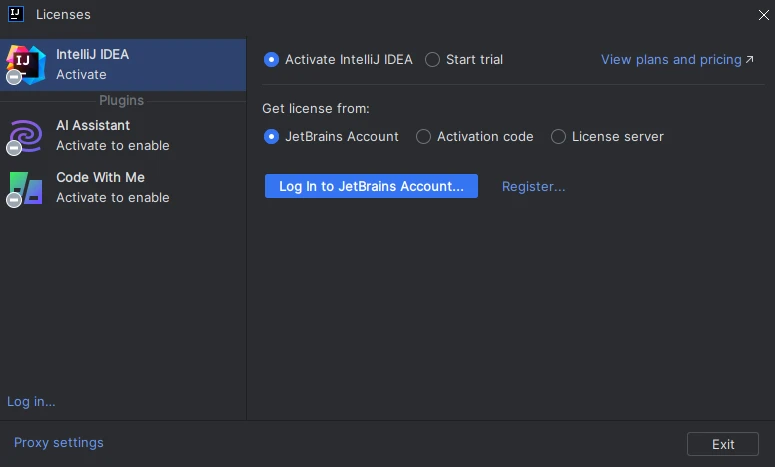Screen dimensions: 775x467
Task: Click the AI Assistant spiral icon
Action: 26,136
